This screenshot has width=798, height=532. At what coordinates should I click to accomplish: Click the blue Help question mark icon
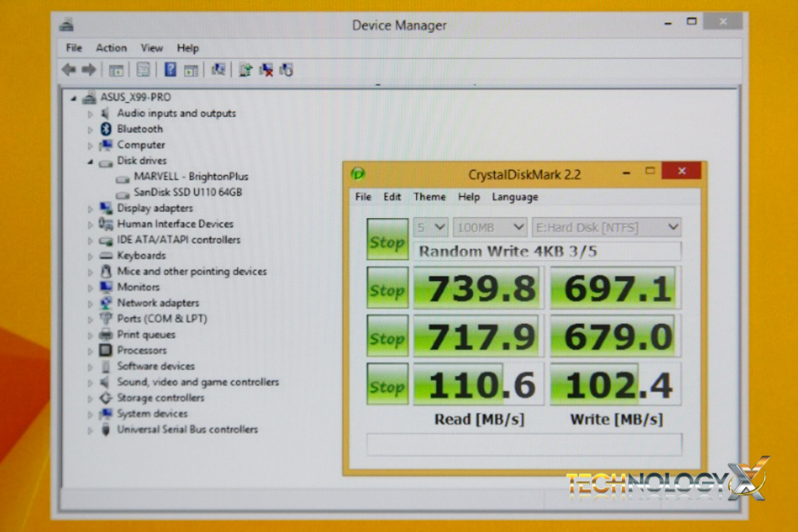tap(170, 70)
